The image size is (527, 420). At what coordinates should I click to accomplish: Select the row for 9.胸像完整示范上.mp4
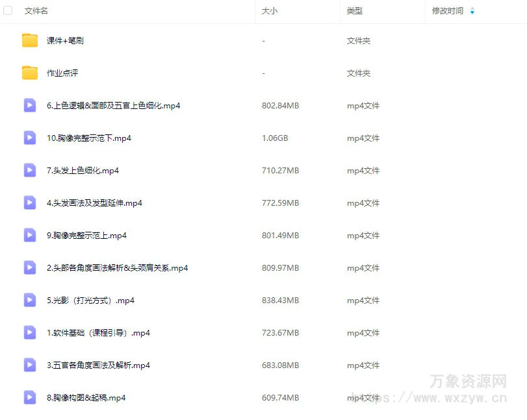pyautogui.click(x=195, y=235)
